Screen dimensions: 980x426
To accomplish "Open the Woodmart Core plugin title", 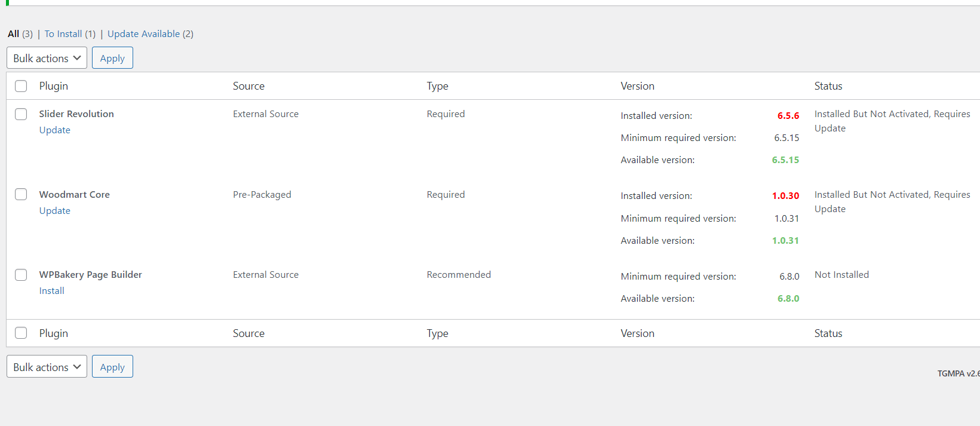I will pyautogui.click(x=75, y=195).
